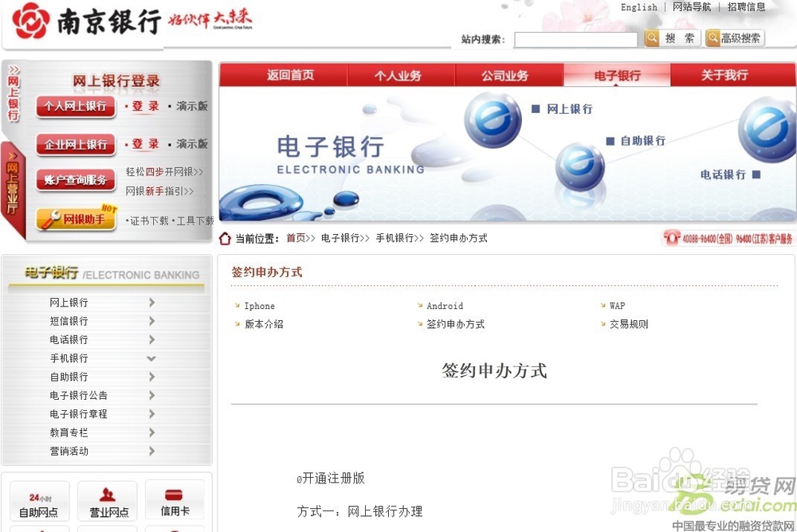Open 网银新手指引 link

point(159,191)
